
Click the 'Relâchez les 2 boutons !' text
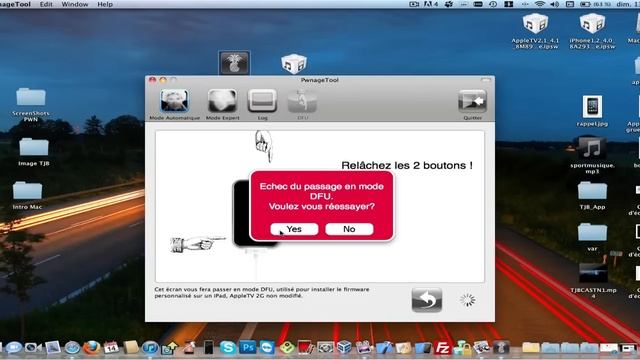(407, 165)
